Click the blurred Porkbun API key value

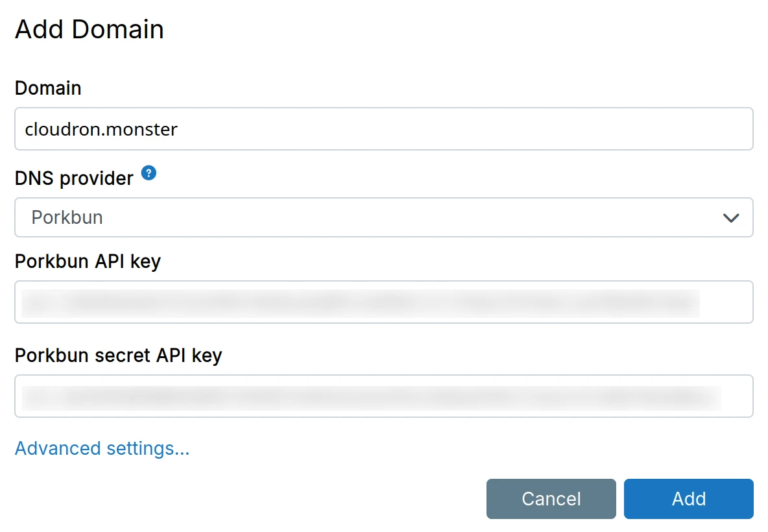coord(360,303)
